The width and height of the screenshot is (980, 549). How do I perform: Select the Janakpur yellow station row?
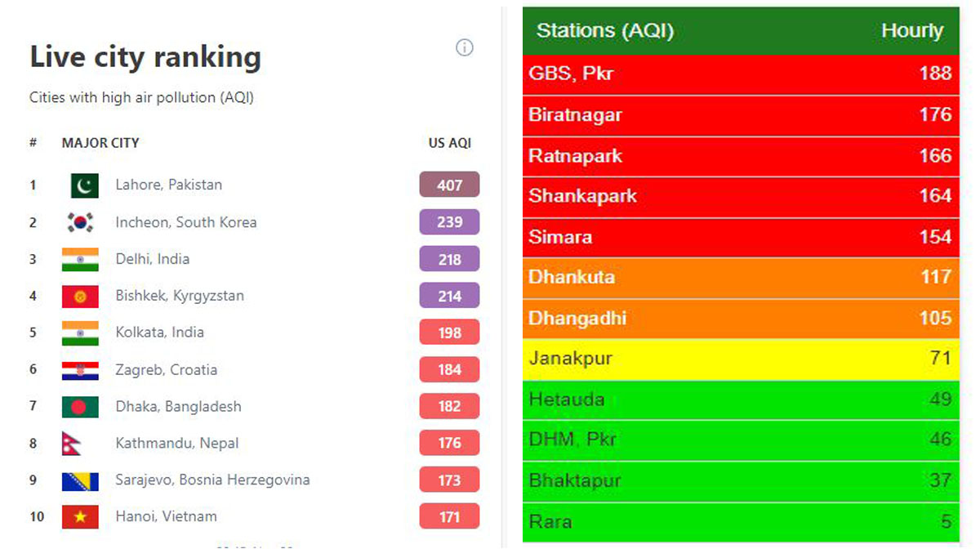pos(741,359)
